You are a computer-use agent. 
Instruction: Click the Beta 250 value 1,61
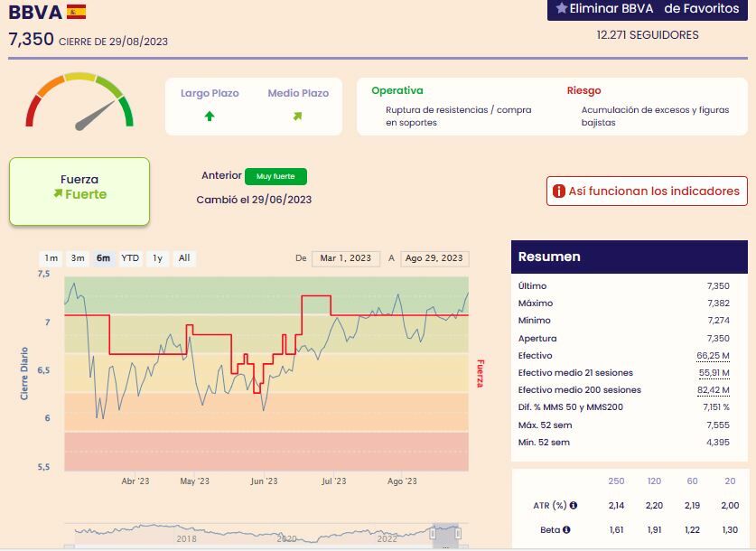(616, 530)
